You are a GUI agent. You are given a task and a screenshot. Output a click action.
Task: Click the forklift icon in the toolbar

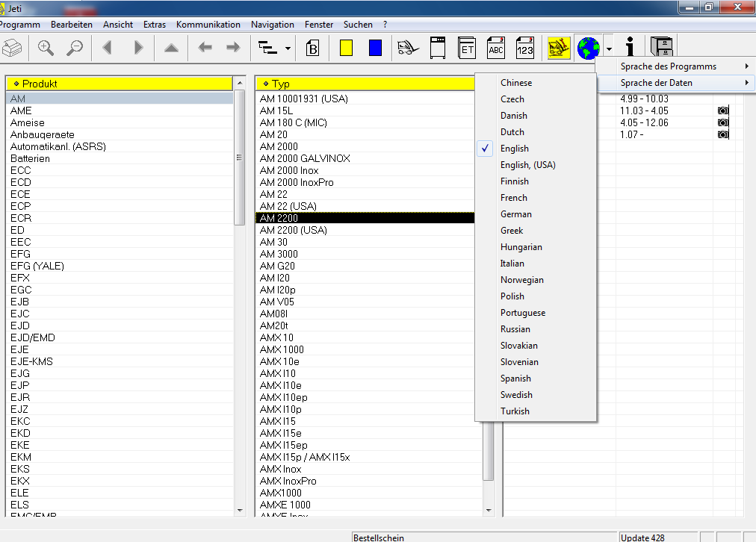pos(409,48)
